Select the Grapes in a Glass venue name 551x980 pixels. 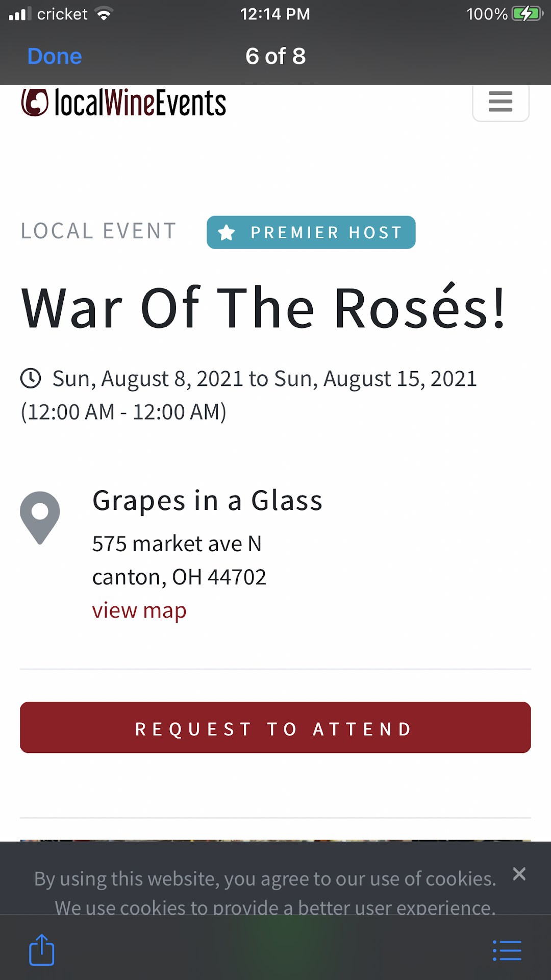point(207,501)
